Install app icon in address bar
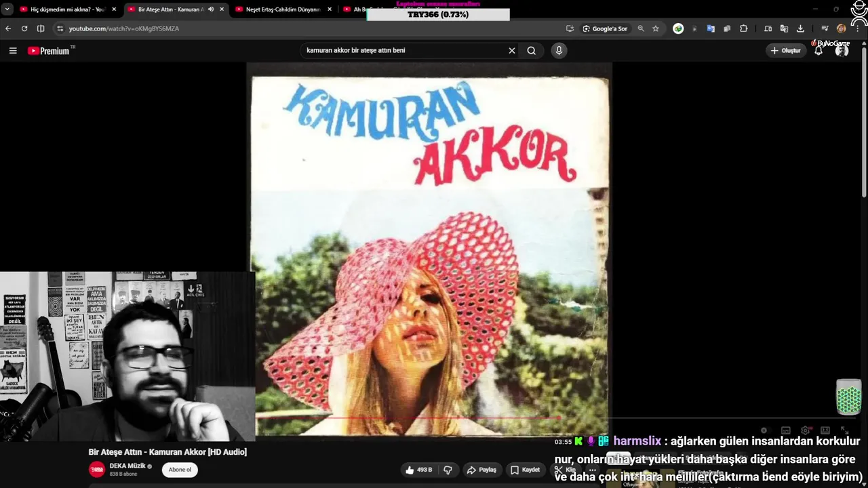The image size is (868, 488). coord(570,28)
